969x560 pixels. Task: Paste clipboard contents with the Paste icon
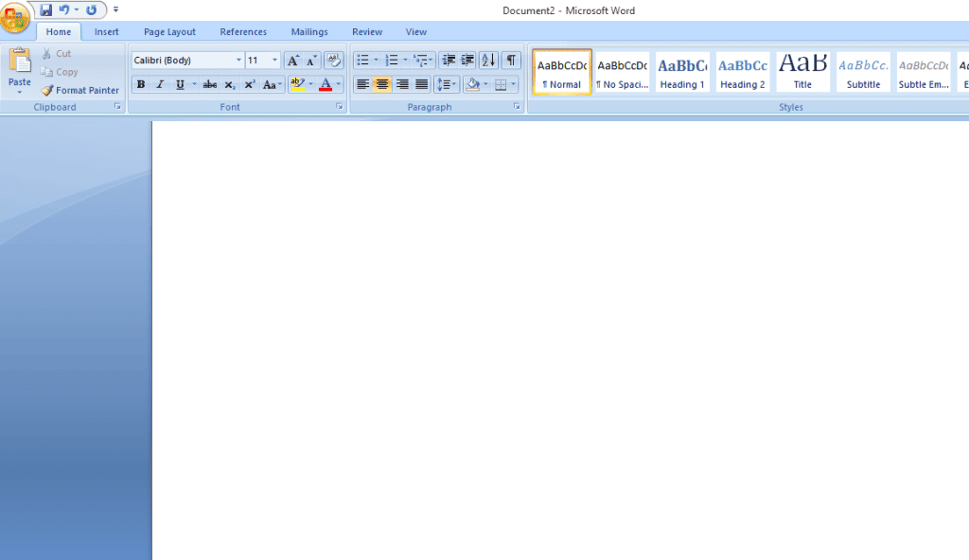[20, 61]
